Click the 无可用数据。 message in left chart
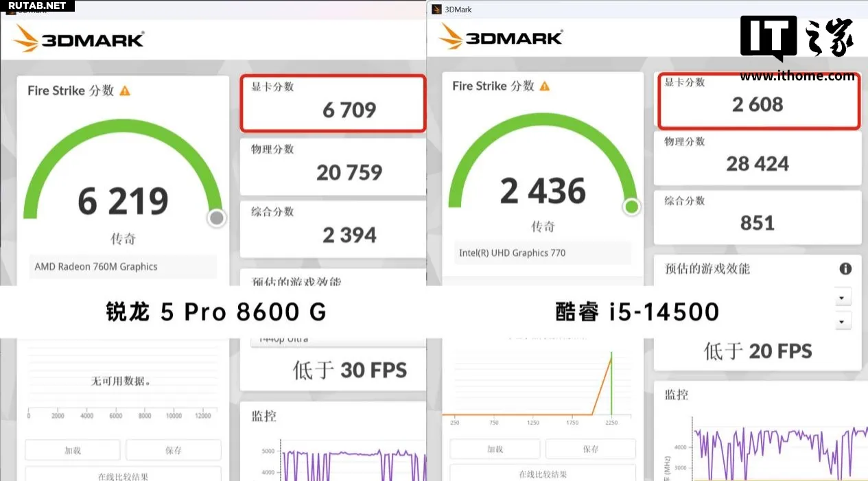The image size is (868, 481). [x=121, y=381]
